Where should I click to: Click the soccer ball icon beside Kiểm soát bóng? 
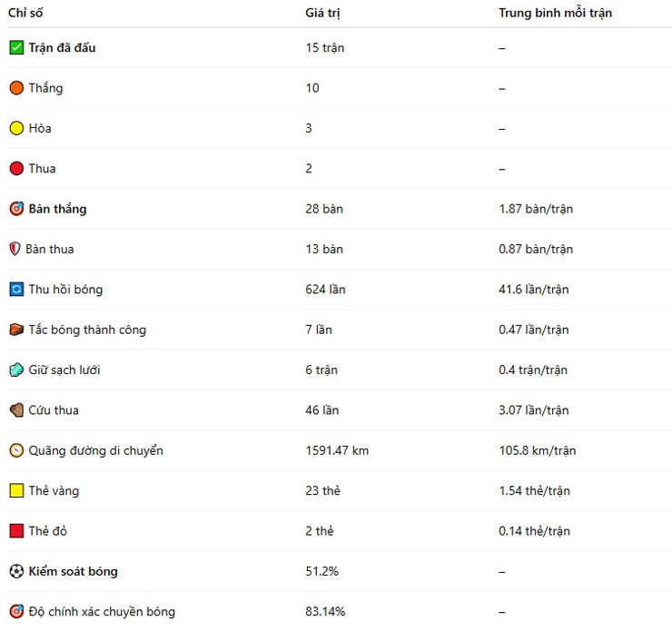tap(16, 571)
